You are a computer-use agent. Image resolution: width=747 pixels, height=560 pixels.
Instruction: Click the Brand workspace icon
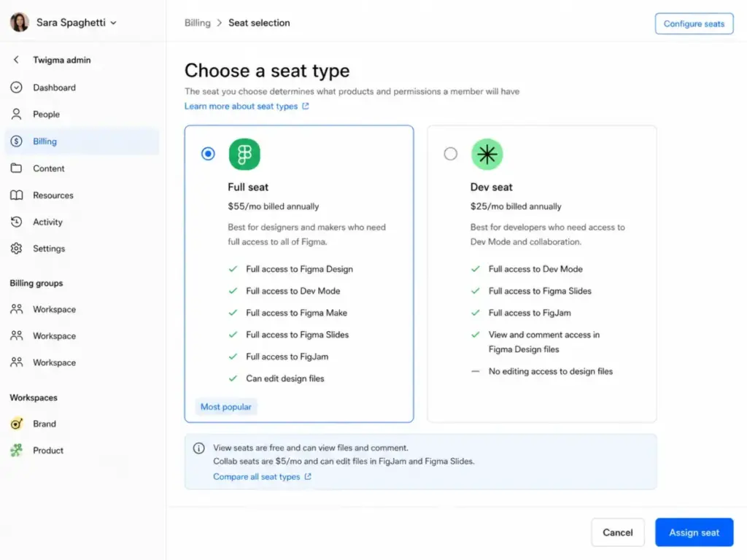click(x=16, y=424)
